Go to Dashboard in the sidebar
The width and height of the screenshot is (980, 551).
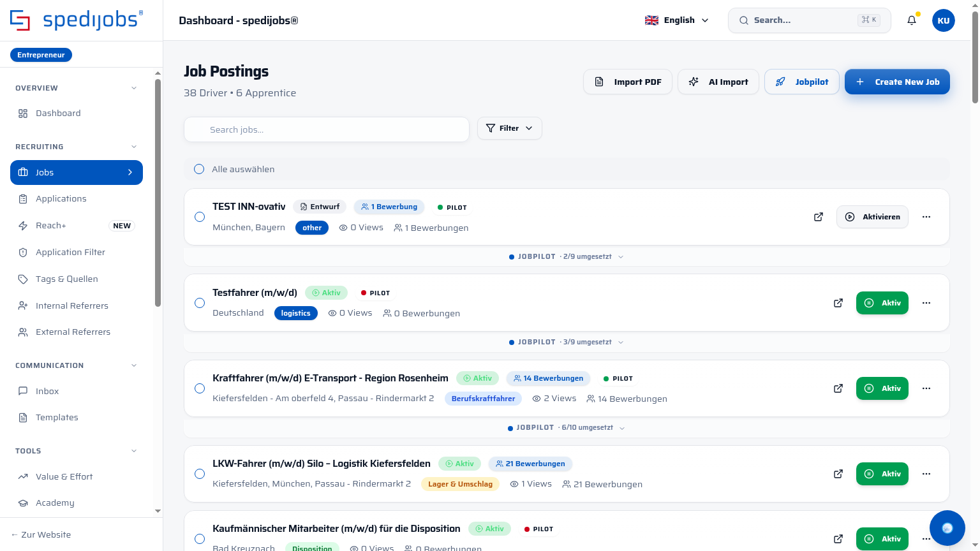(x=77, y=114)
